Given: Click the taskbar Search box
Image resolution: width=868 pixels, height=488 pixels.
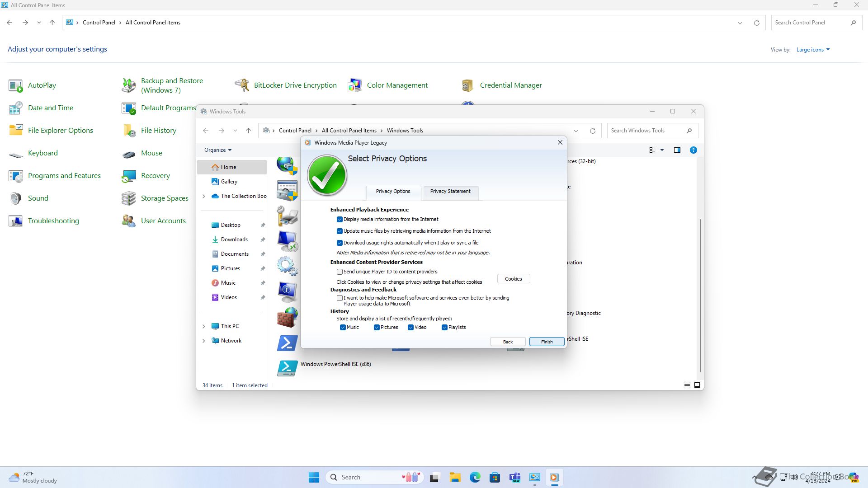Looking at the screenshot, I should click(x=374, y=477).
